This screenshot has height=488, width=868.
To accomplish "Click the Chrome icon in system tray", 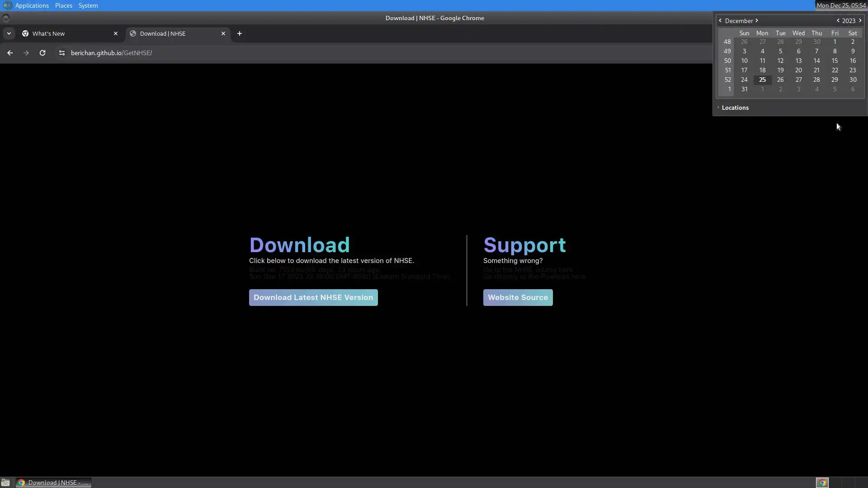I will [822, 483].
